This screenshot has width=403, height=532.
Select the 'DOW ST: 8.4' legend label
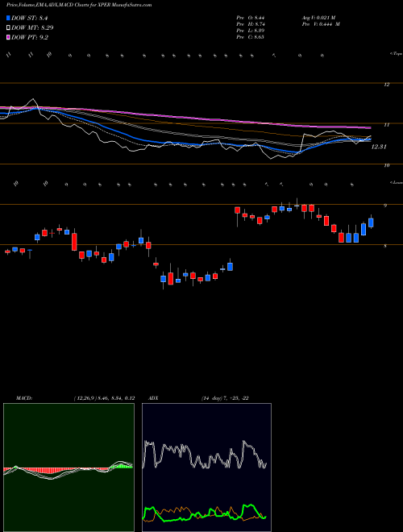(x=30, y=18)
